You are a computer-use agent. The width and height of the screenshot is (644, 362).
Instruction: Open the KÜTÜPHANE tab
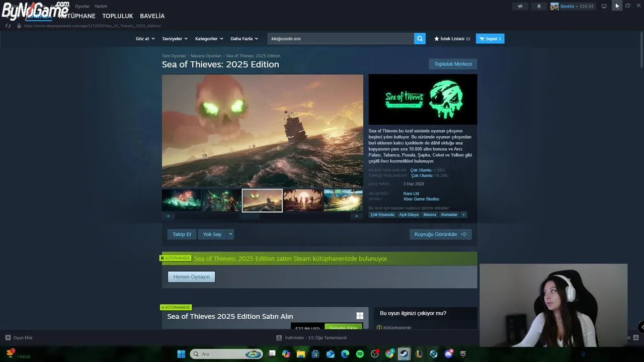pos(77,16)
